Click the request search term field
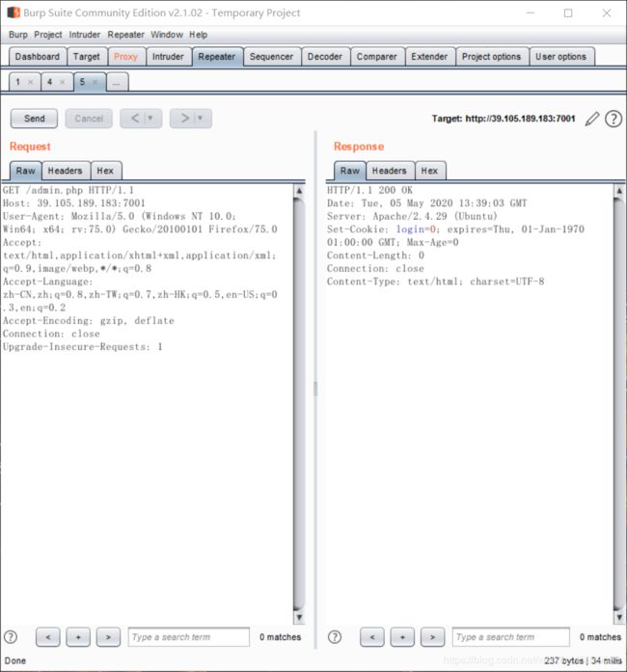 coord(189,637)
